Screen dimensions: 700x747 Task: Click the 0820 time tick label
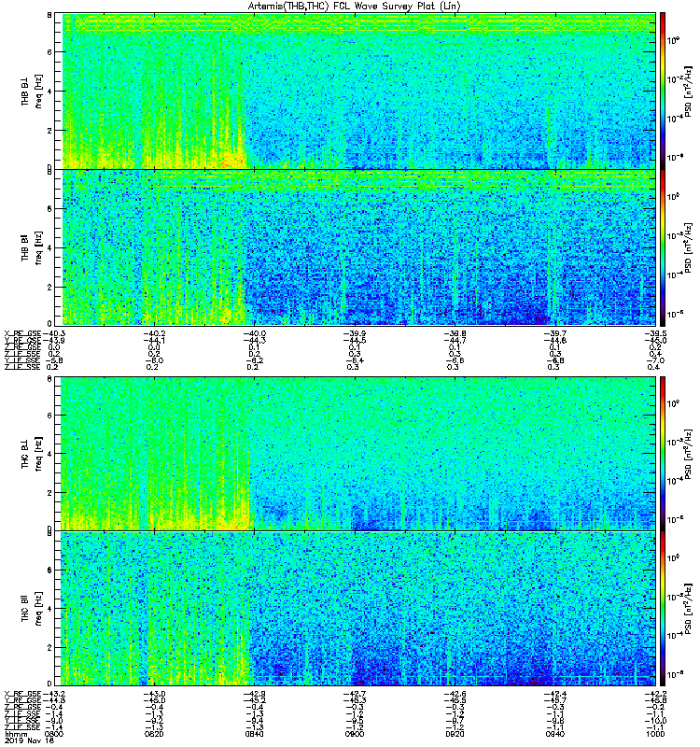(153, 734)
